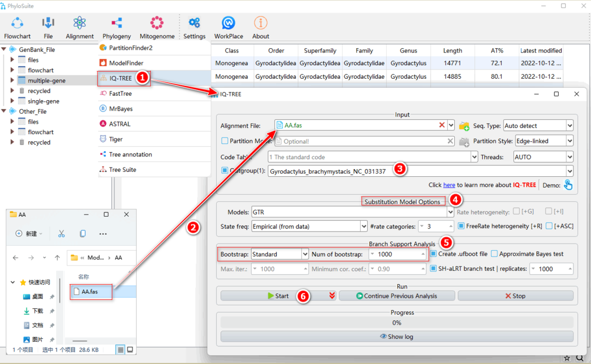Click the Show log button

tap(397, 337)
